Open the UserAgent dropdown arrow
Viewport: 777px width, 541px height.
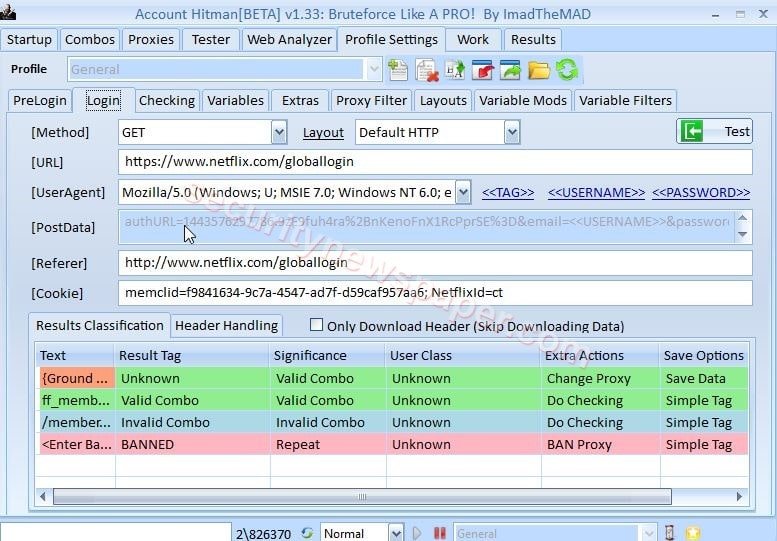463,192
